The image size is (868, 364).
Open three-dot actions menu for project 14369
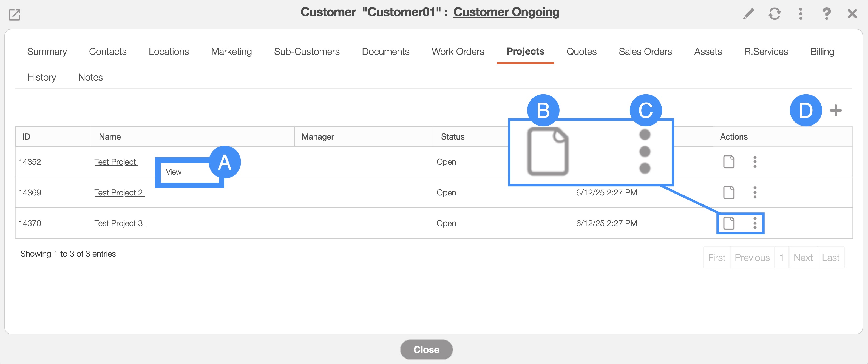tap(755, 193)
